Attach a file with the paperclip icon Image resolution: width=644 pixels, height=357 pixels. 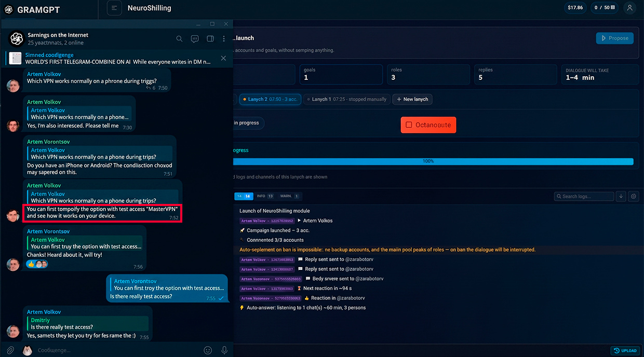(x=10, y=350)
